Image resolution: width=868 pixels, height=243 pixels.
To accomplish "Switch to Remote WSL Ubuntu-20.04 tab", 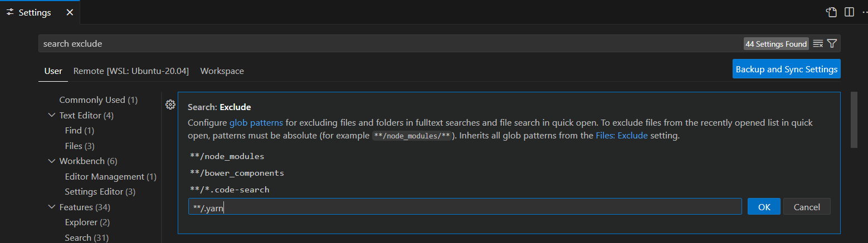I will 131,71.
